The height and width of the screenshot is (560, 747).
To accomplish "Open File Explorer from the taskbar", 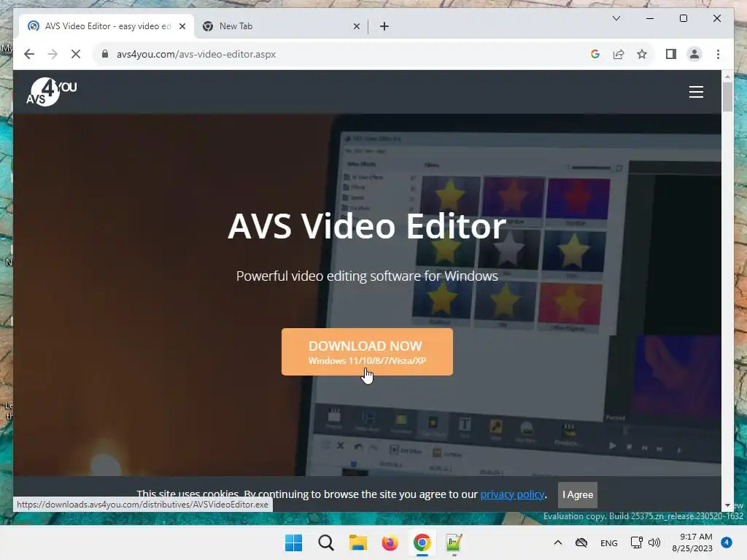I will click(x=357, y=542).
